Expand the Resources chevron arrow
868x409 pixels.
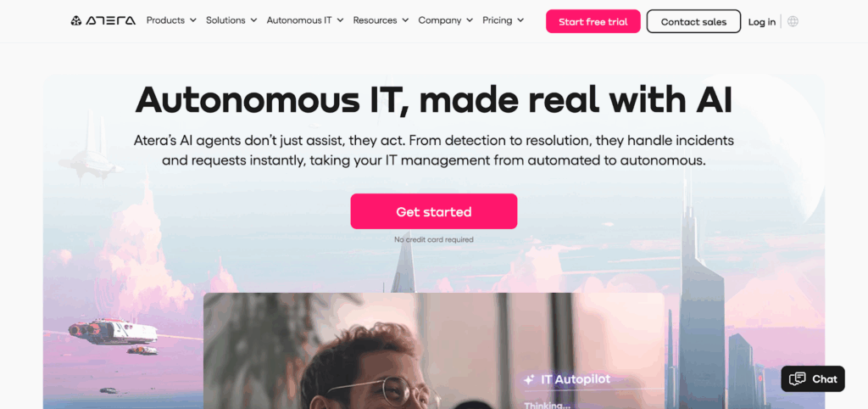[x=405, y=20]
